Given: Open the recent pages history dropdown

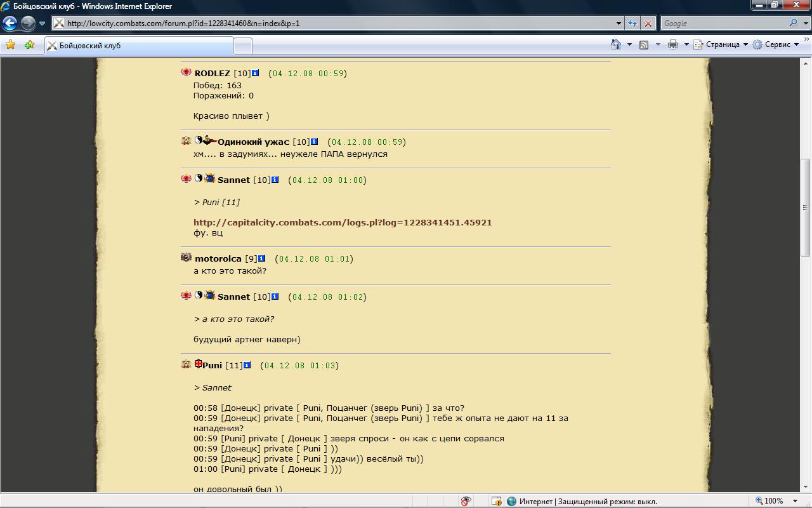Looking at the screenshot, I should 43,23.
